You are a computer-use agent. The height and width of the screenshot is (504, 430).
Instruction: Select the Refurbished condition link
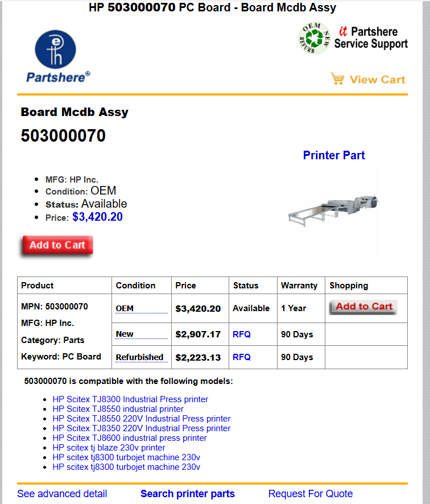pyautogui.click(x=139, y=357)
